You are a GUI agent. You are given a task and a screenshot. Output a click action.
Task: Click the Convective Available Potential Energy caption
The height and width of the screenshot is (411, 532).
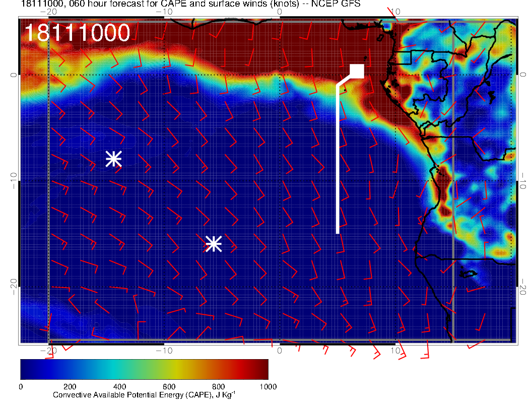(144, 395)
